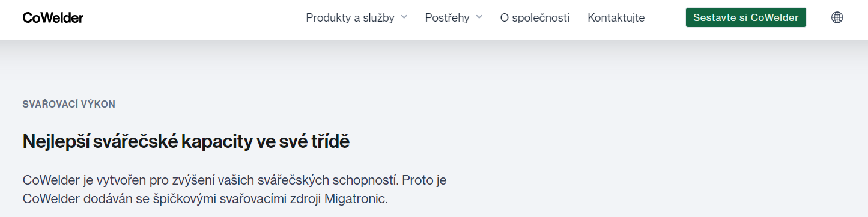Click the vertical divider beside the globe icon
Viewport: 868px width, 217px height.
pyautogui.click(x=819, y=17)
